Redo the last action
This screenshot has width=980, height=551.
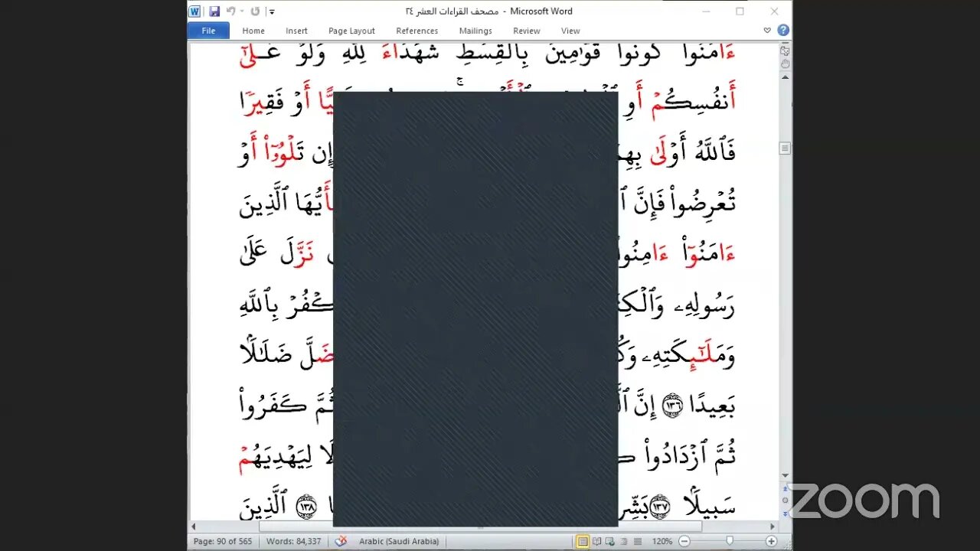coord(255,11)
